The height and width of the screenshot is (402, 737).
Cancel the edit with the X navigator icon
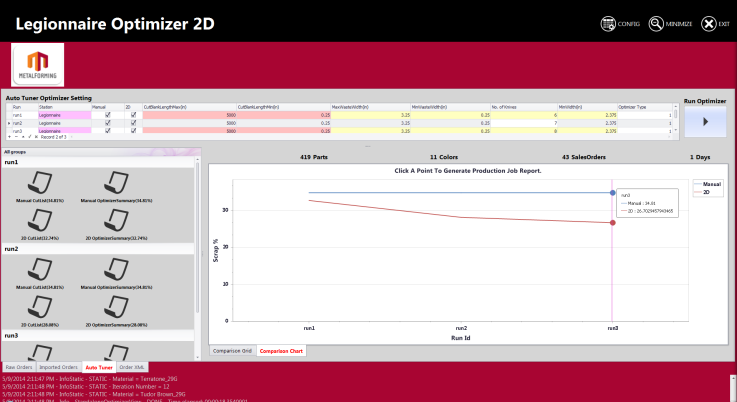coord(36,137)
